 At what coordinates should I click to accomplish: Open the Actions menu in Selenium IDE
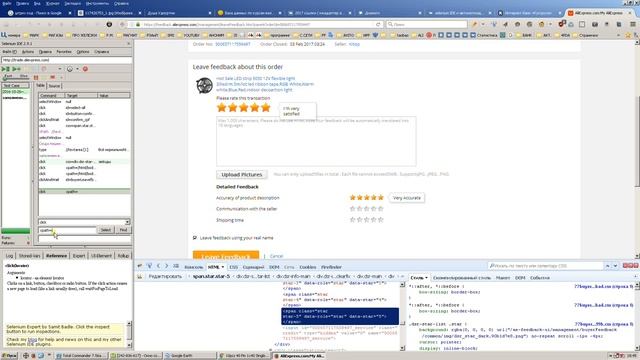click(28, 52)
